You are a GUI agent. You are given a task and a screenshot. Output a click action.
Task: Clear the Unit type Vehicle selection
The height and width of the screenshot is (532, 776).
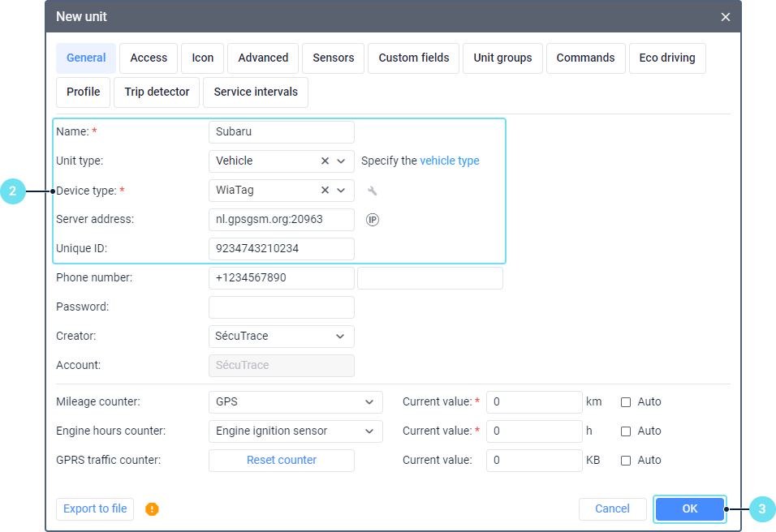click(325, 161)
